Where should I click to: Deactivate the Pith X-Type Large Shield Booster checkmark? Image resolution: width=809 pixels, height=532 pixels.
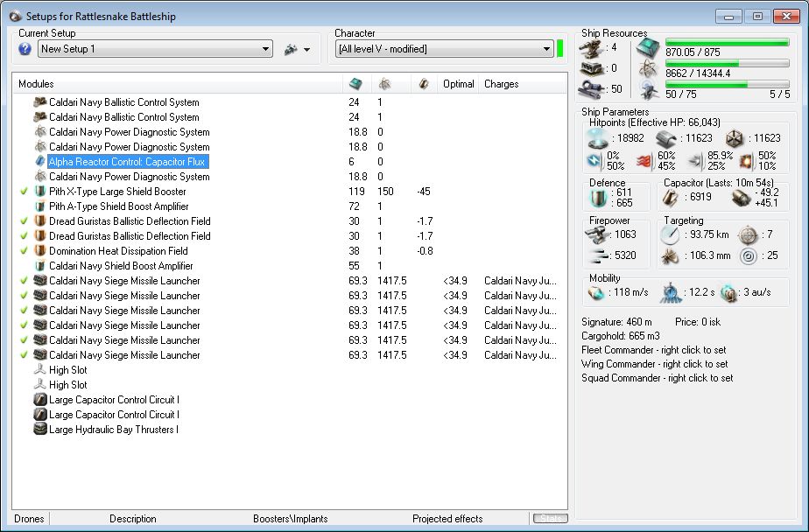[x=23, y=192]
